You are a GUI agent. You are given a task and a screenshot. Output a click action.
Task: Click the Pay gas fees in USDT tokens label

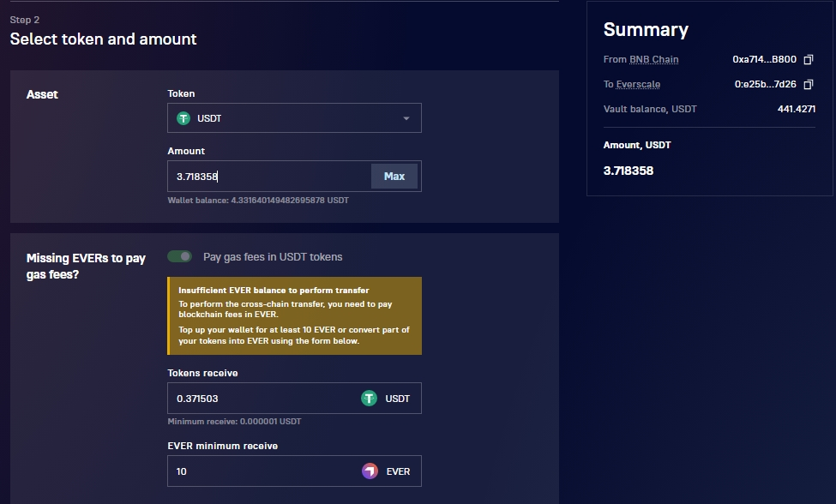click(273, 257)
